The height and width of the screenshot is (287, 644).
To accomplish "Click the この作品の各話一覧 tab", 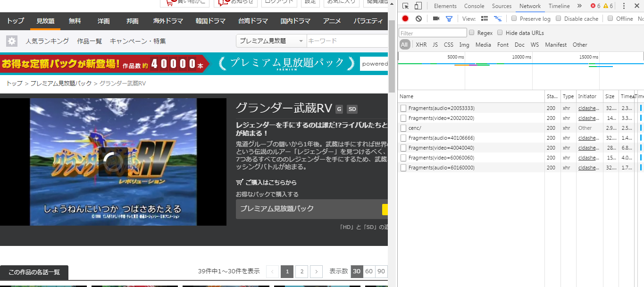I will (x=34, y=272).
